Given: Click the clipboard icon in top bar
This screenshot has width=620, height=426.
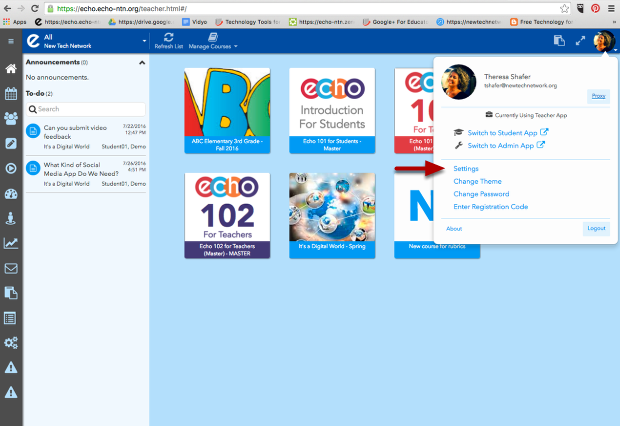Looking at the screenshot, I should (559, 41).
